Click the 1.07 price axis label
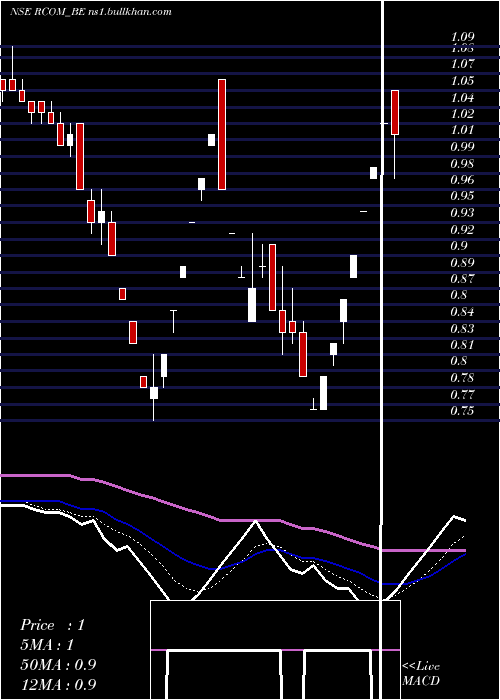The image size is (500, 700). coord(462,64)
